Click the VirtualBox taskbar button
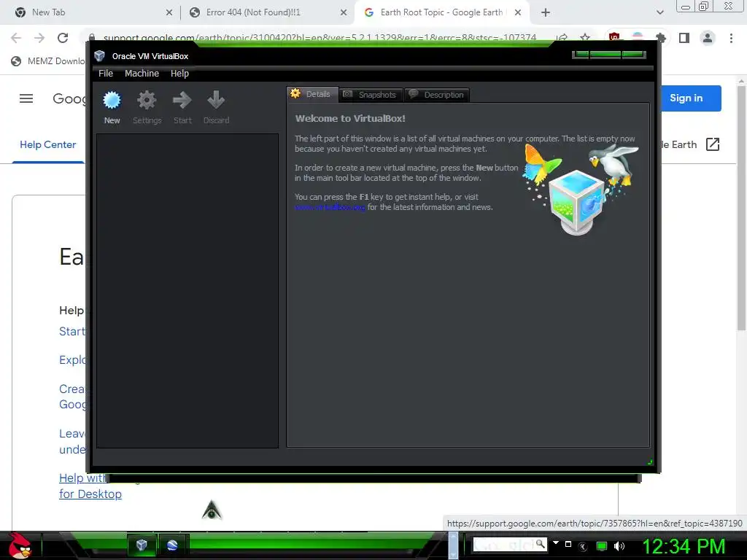Screen dimensions: 747x560 (142, 545)
